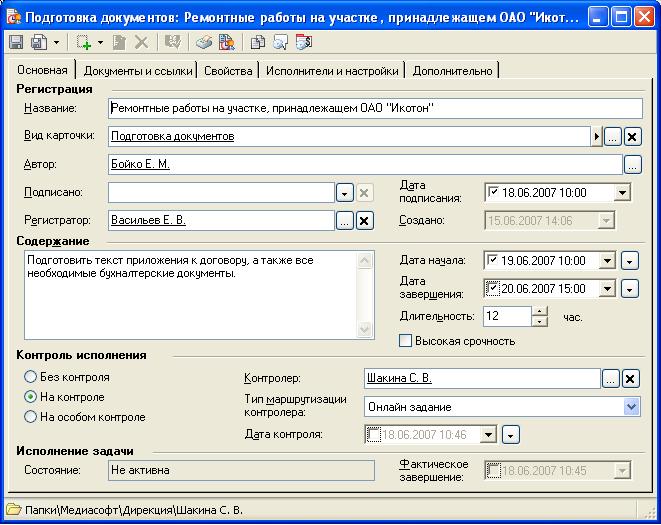661x525 pixels.
Task: Select the На контроле radio button
Action: [30, 397]
